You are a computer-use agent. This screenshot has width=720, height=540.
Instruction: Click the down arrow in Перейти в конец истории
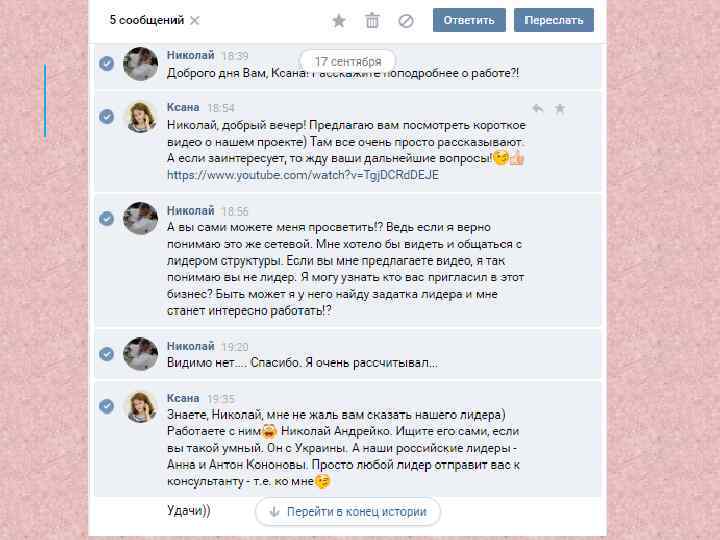coord(274,512)
